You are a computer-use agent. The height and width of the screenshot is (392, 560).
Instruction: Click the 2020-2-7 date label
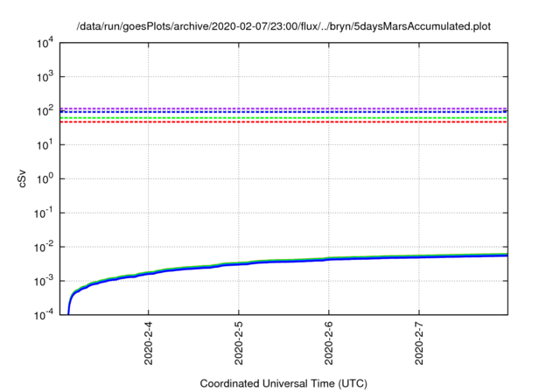pos(419,343)
